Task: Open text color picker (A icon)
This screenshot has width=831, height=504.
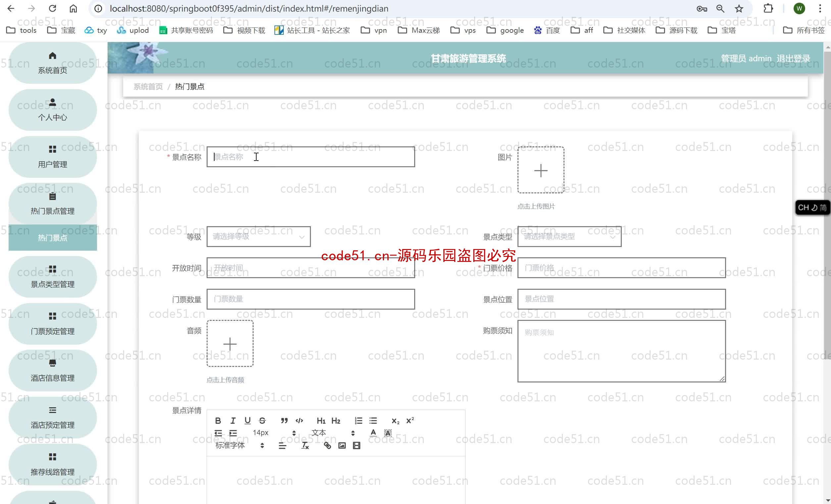Action: point(373,433)
